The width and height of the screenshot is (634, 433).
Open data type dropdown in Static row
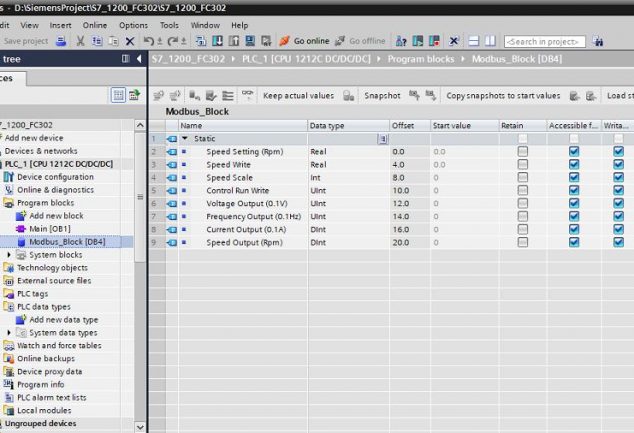[x=383, y=139]
